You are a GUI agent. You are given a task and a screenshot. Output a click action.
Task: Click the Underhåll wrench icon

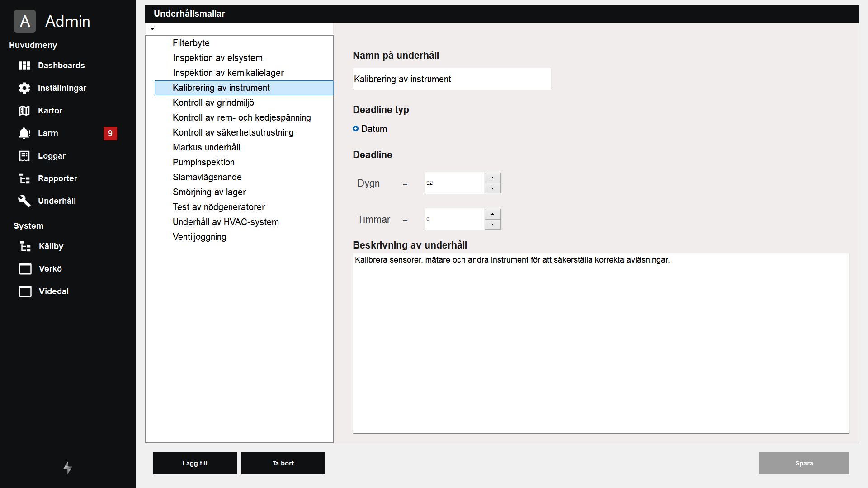click(x=24, y=201)
